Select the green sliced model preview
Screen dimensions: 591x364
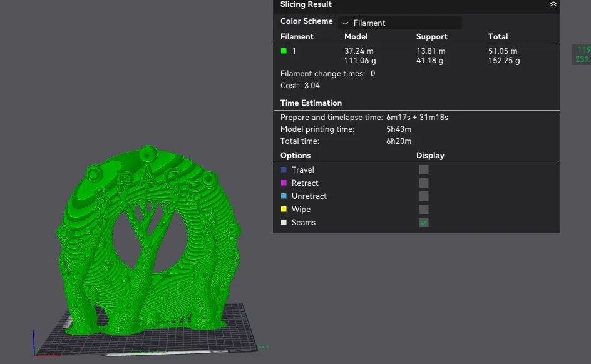coord(149,241)
